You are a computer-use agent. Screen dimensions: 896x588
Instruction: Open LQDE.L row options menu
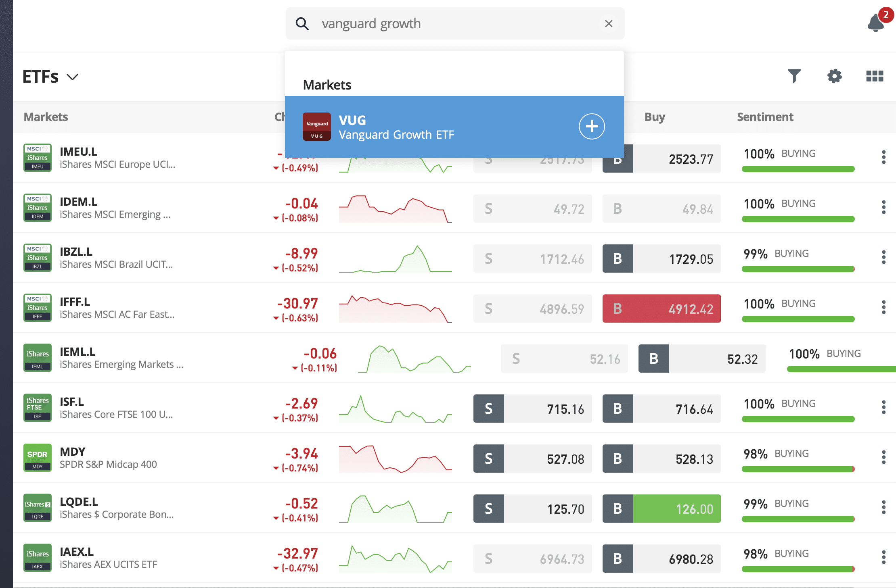point(883,507)
